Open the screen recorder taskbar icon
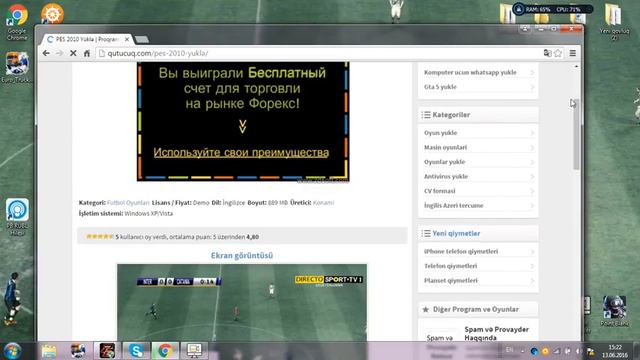 coord(194,351)
